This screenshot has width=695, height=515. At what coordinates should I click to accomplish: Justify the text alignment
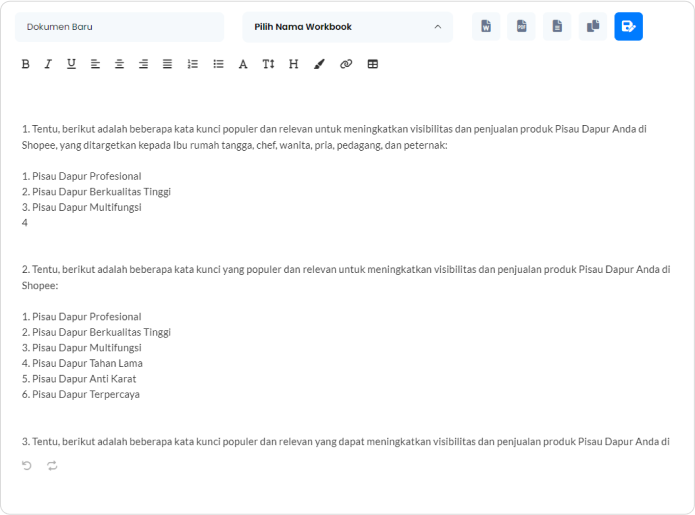(x=167, y=64)
